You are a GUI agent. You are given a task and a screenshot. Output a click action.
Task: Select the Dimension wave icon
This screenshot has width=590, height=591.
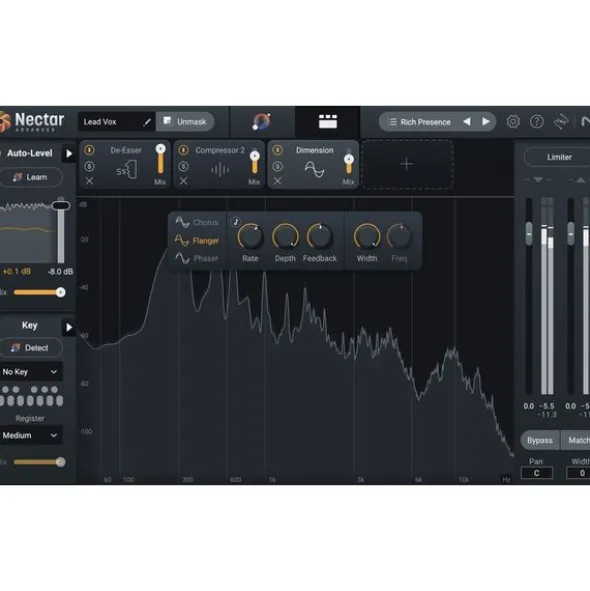tap(314, 169)
